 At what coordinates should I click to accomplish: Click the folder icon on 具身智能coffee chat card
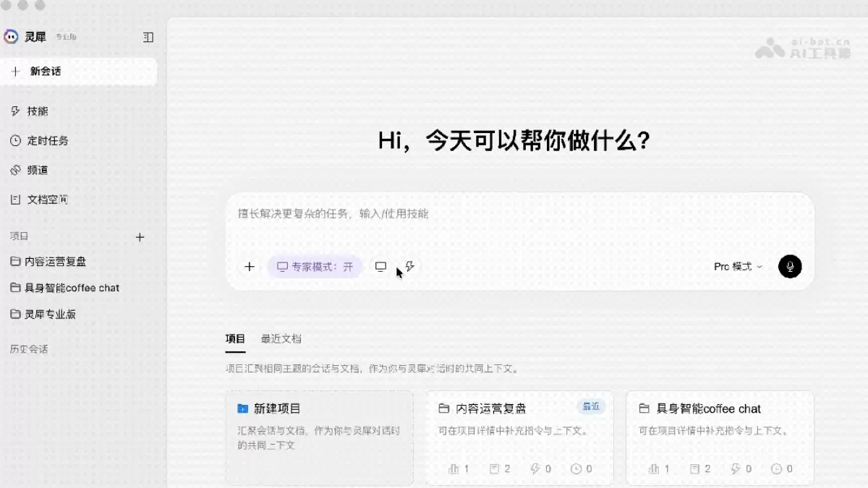pyautogui.click(x=644, y=408)
